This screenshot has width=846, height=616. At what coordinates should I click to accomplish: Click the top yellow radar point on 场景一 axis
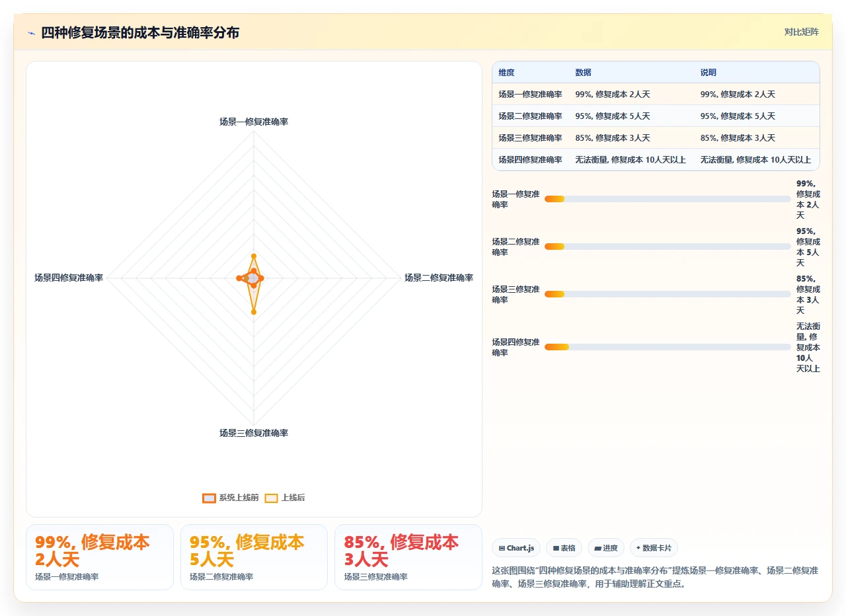coord(254,256)
